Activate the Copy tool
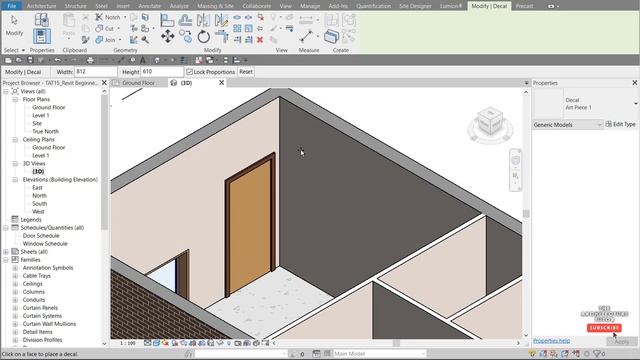 [185, 37]
